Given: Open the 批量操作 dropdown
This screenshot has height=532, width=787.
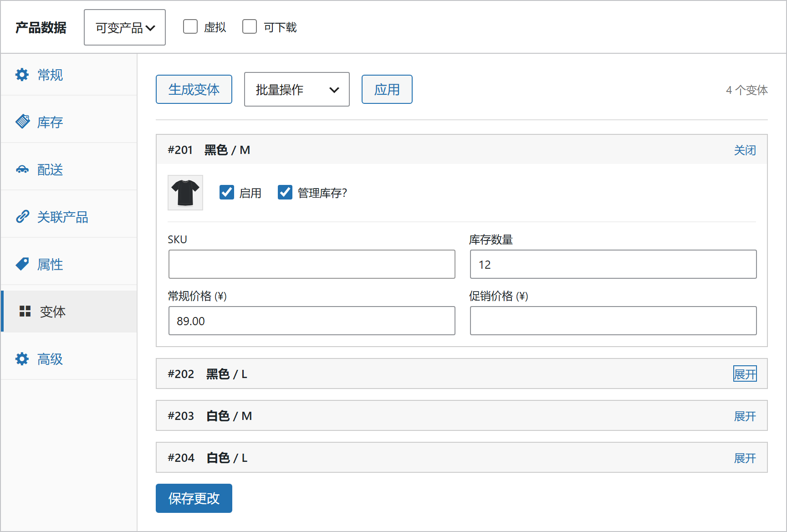Looking at the screenshot, I should [x=297, y=89].
